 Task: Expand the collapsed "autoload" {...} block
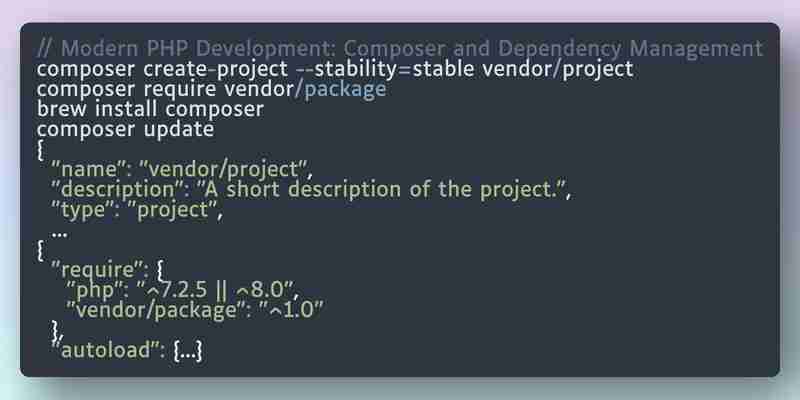coord(188,351)
